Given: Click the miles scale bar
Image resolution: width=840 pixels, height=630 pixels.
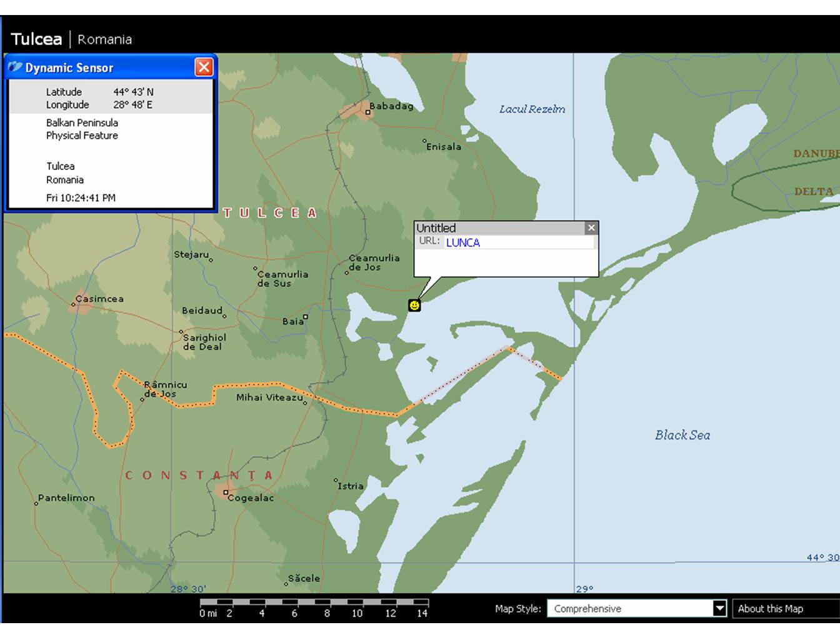Looking at the screenshot, I should tap(314, 602).
